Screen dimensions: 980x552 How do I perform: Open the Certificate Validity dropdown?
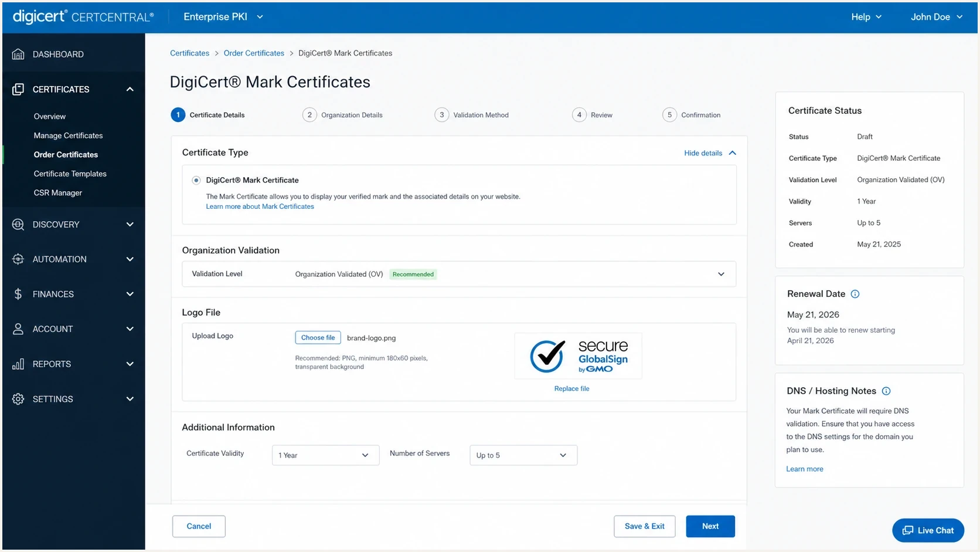(325, 455)
